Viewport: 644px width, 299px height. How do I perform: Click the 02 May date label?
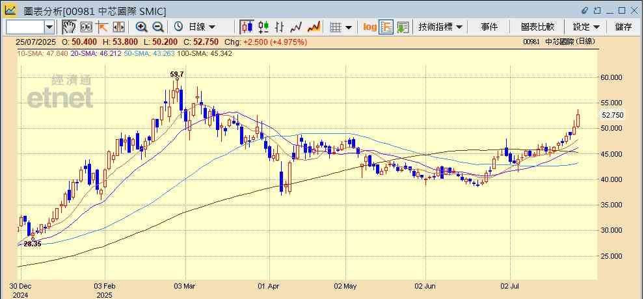pos(345,286)
